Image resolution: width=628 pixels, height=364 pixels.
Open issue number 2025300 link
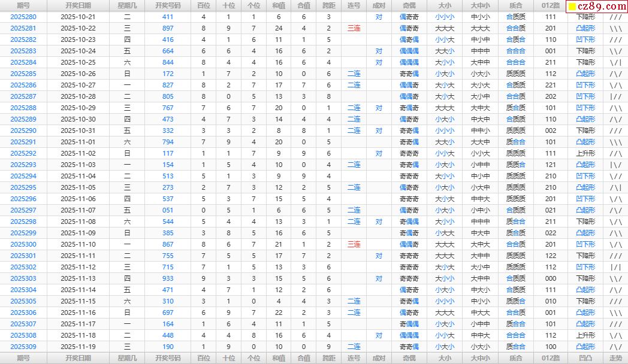click(x=23, y=244)
